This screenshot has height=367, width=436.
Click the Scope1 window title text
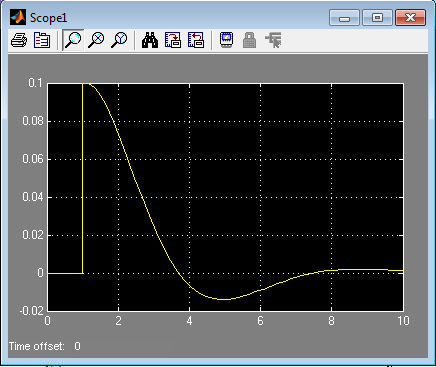(49, 18)
